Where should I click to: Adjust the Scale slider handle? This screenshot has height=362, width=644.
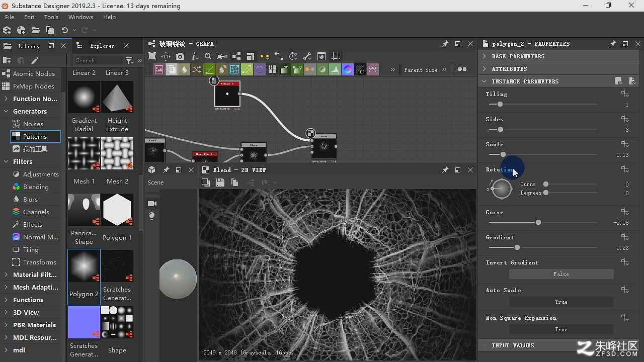(503, 154)
